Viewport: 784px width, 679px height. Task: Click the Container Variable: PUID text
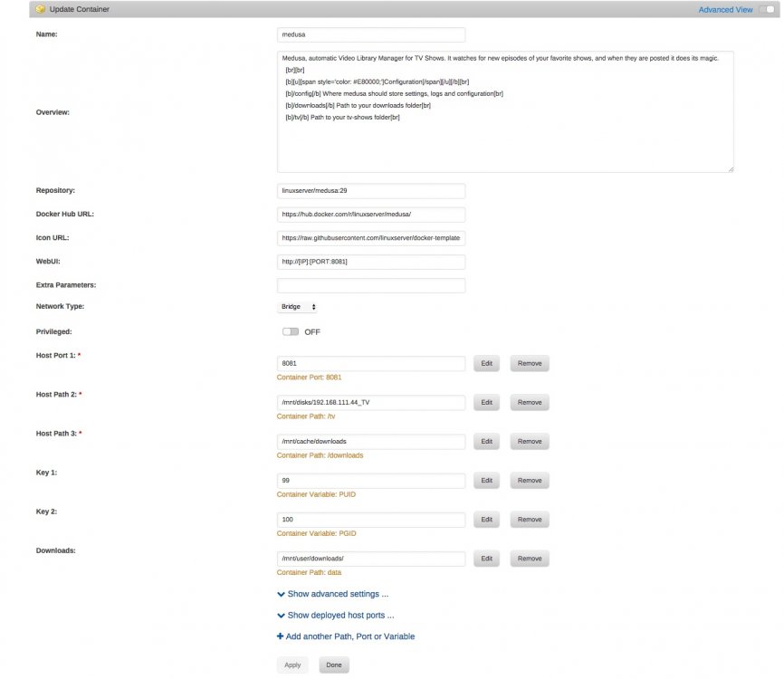click(317, 494)
